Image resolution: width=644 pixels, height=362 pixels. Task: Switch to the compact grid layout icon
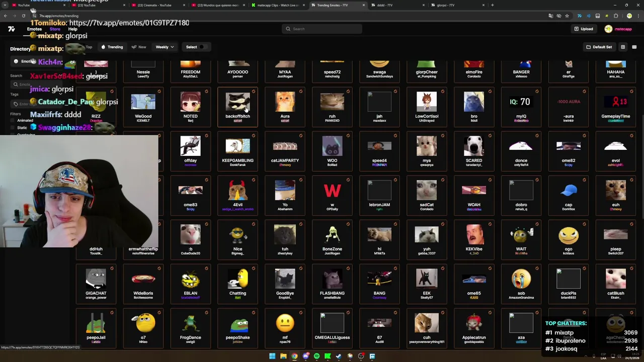[634, 47]
